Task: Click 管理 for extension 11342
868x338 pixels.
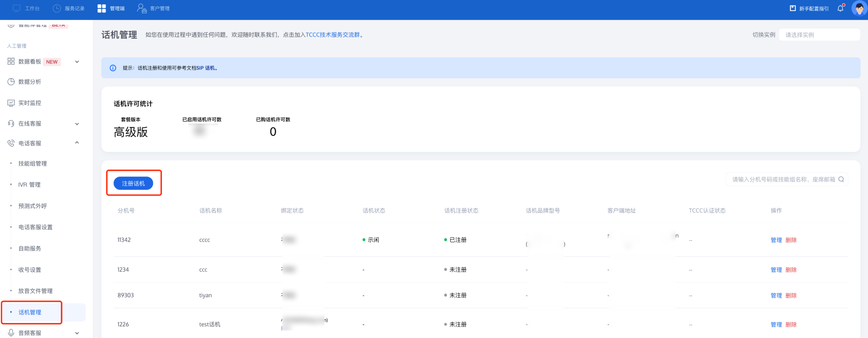Action: [x=776, y=240]
